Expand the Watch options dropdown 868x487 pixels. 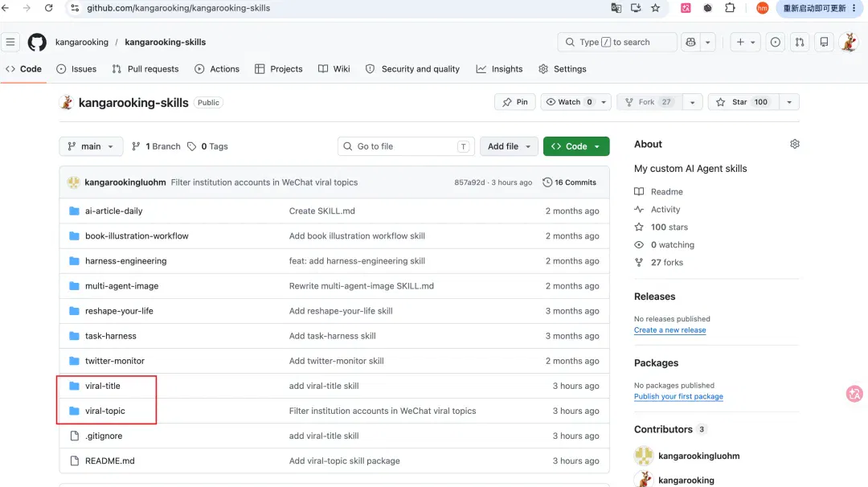[604, 102]
